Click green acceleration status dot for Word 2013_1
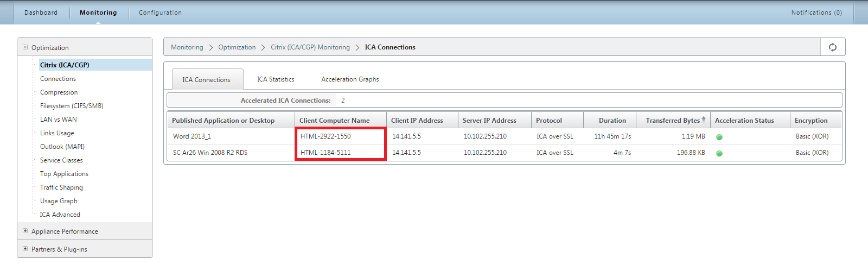 [x=719, y=137]
